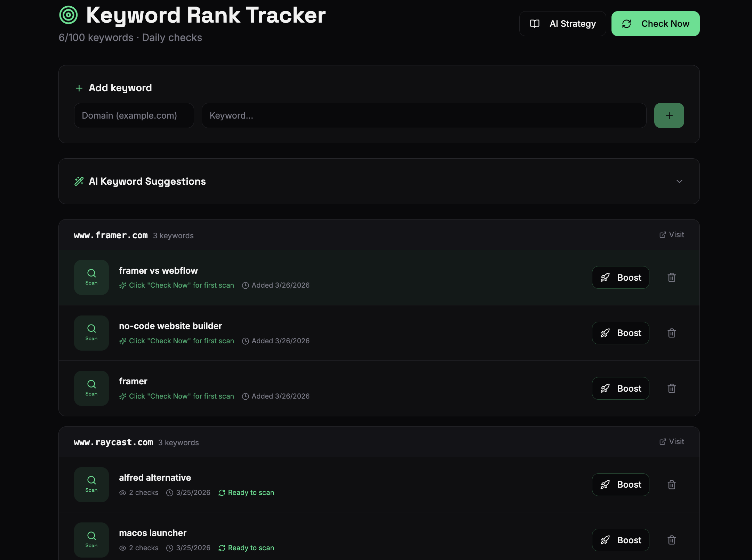
Task: Delete the 'alfred alternative' keyword
Action: pos(672,485)
